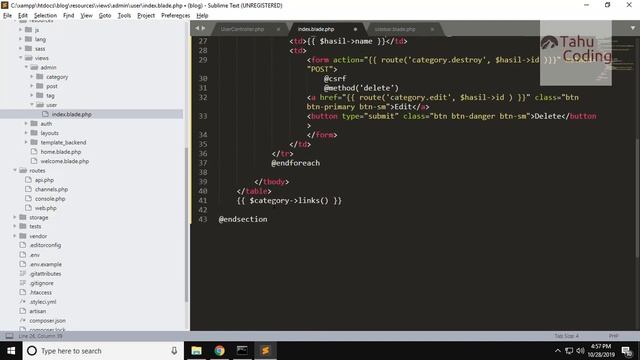Screen dimensions: 640x360
Task: Open the .styleci.yml file
Action: click(42, 302)
